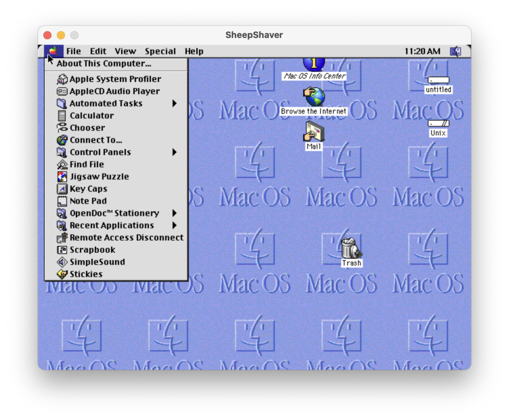509x420 pixels.
Task: Expand the Automated Tasks submenu arrow
Action: click(x=175, y=103)
